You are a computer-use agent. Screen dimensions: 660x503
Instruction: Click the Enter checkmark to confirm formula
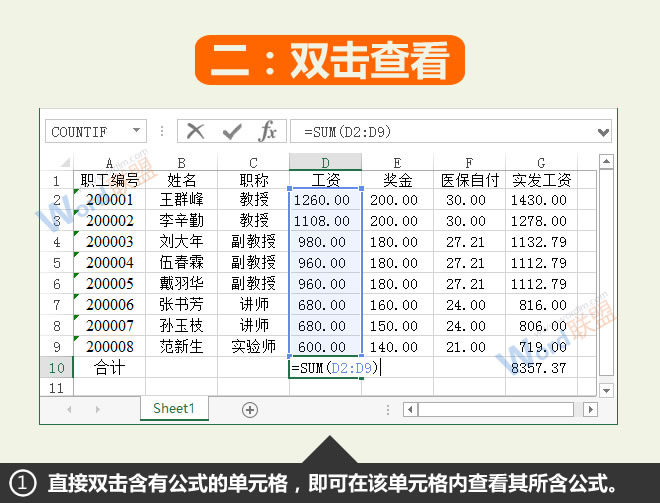232,131
